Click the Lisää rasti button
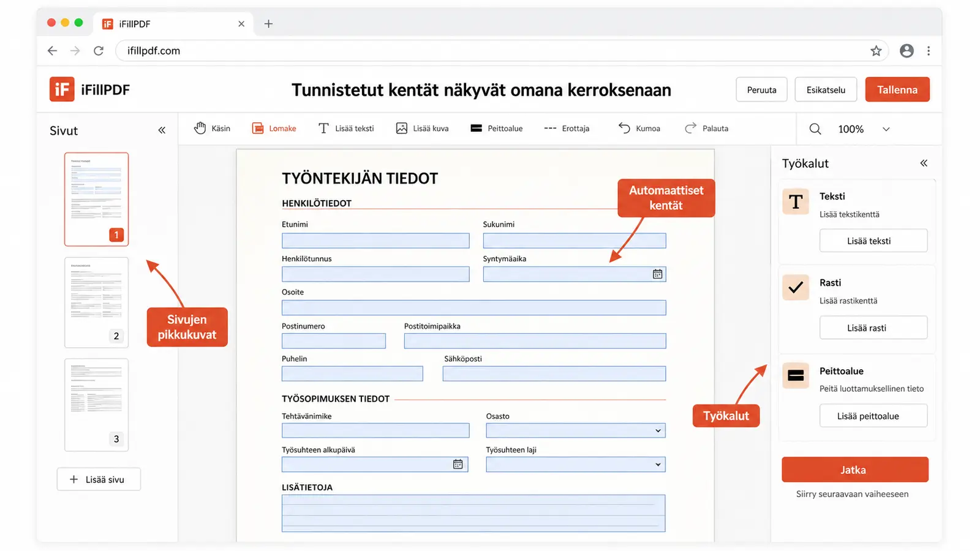The height and width of the screenshot is (551, 980). [x=873, y=328]
